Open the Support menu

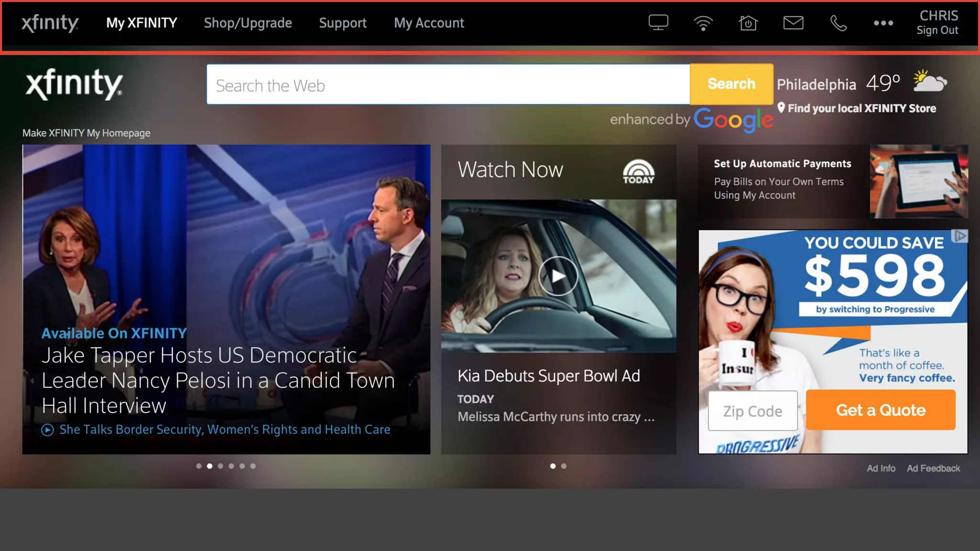coord(343,22)
